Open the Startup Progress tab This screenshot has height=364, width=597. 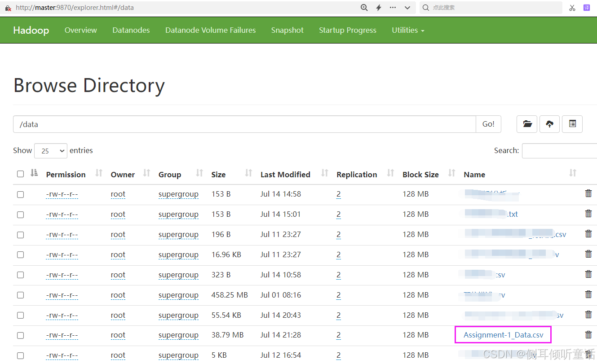click(x=348, y=30)
